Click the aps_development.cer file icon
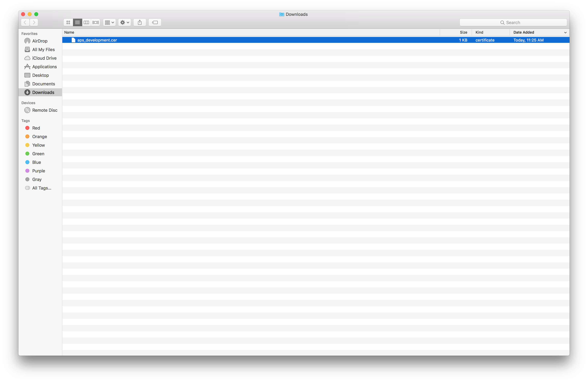 73,40
